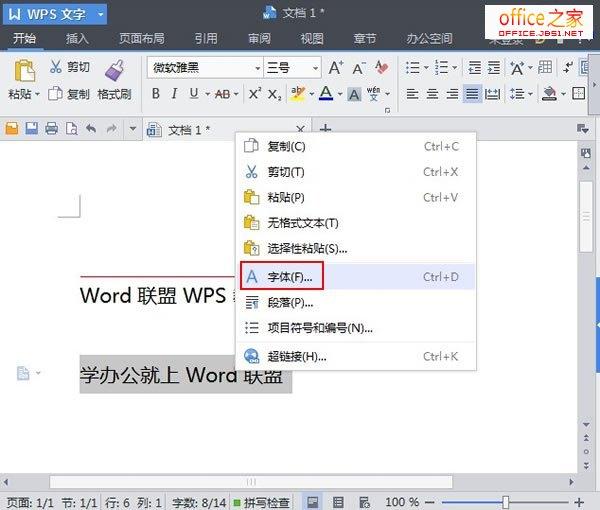
Task: Choose 字体(F)... from the context menu
Action: pos(290,276)
